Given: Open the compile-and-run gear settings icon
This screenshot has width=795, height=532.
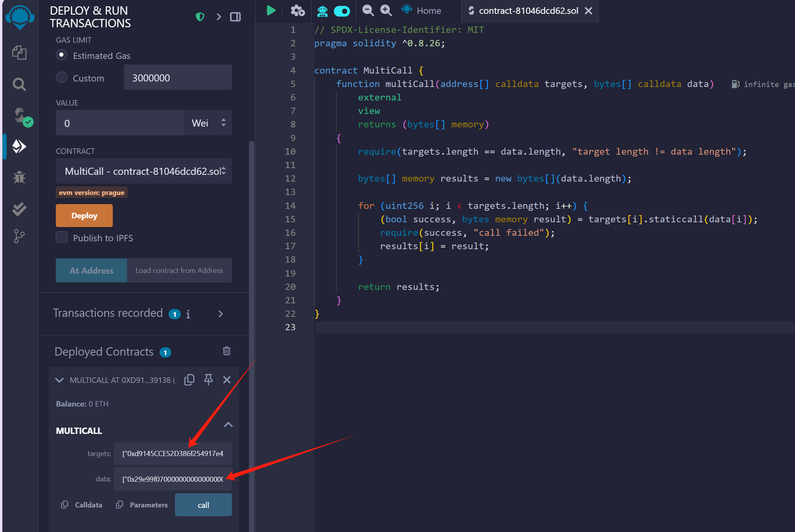Looking at the screenshot, I should pyautogui.click(x=298, y=11).
